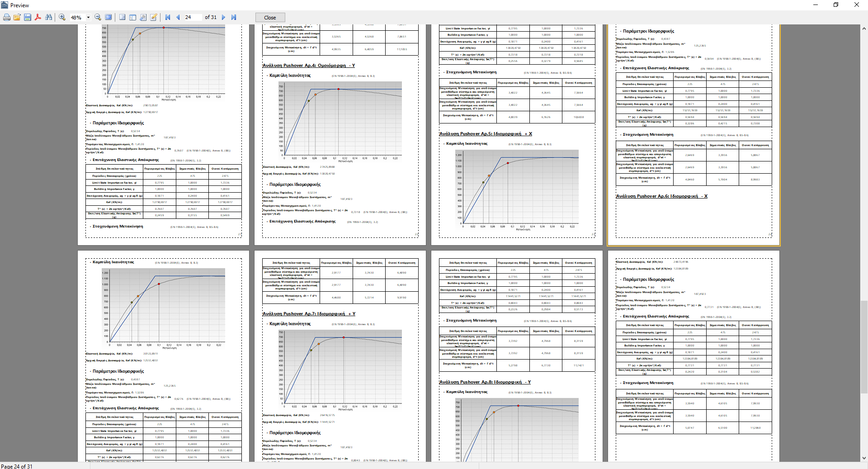This screenshot has height=469, width=868.
Task: Switch to full screen view icon
Action: coord(108,17)
